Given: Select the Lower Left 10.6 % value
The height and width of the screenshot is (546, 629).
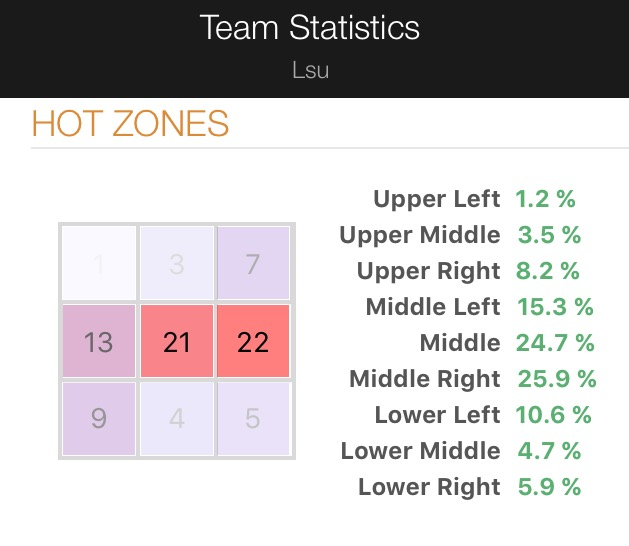Looking at the screenshot, I should pos(554,415).
